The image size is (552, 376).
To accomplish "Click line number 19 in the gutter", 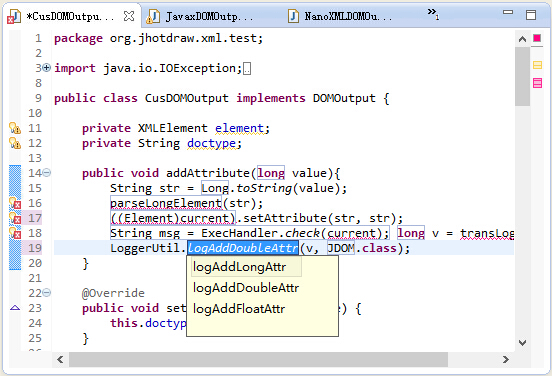I will point(35,248).
